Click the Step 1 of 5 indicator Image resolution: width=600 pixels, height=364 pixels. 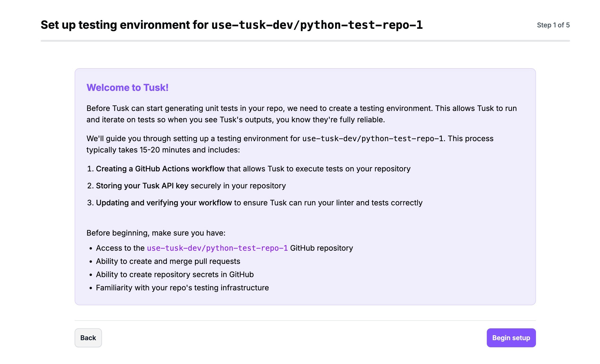pyautogui.click(x=553, y=25)
